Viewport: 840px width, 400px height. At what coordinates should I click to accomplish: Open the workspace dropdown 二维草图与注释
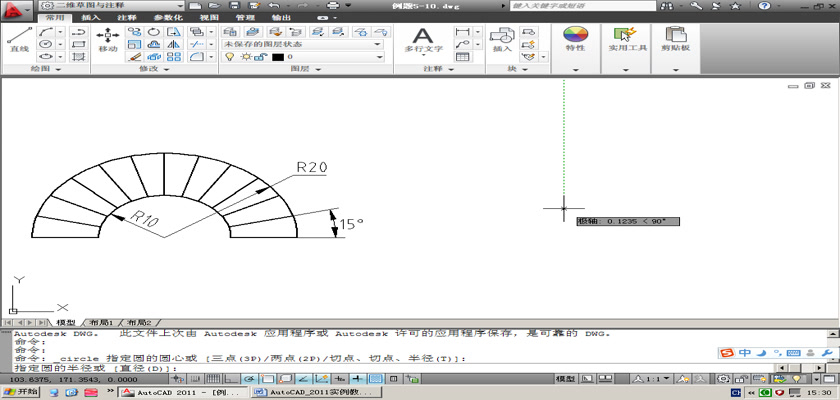click(112, 5)
